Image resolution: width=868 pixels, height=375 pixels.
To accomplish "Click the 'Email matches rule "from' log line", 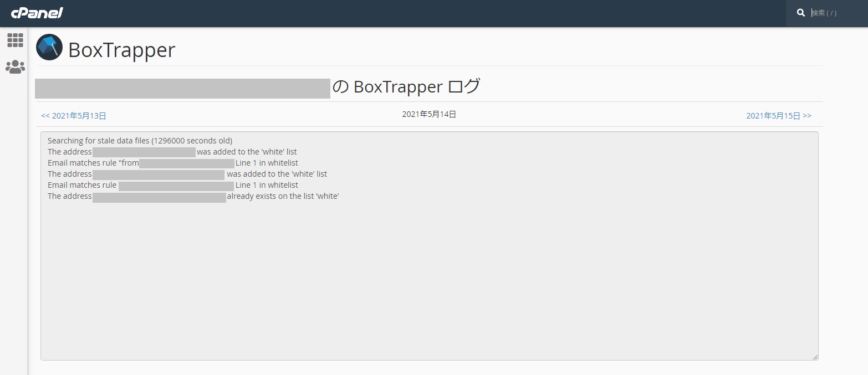I will coord(93,163).
